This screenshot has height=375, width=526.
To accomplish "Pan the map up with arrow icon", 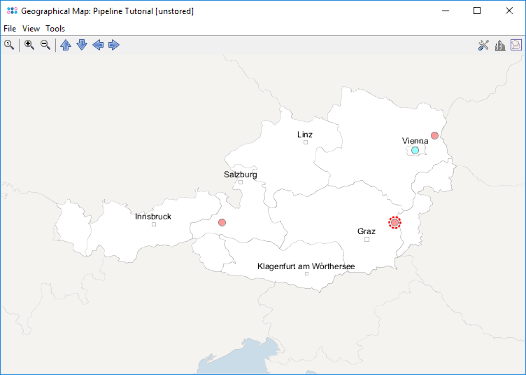I will click(x=66, y=45).
